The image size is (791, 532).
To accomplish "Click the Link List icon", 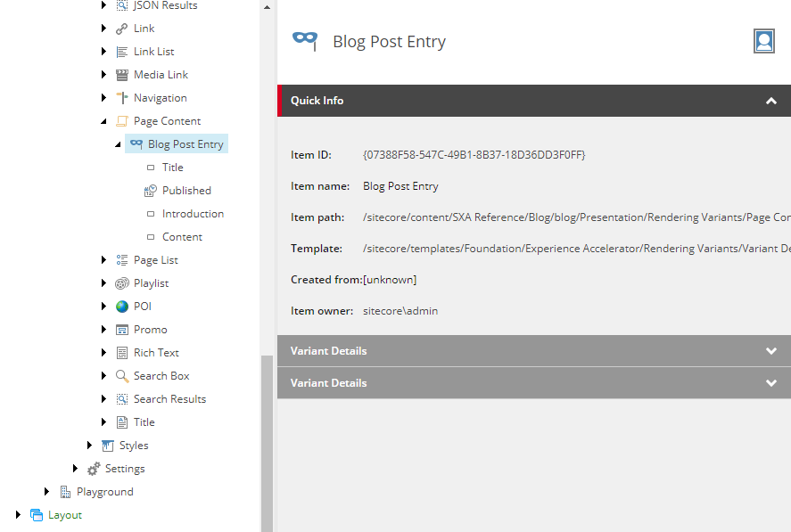I will [121, 52].
